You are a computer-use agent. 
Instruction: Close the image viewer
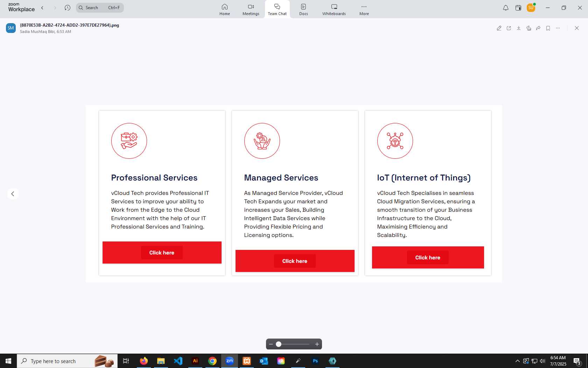tap(577, 28)
